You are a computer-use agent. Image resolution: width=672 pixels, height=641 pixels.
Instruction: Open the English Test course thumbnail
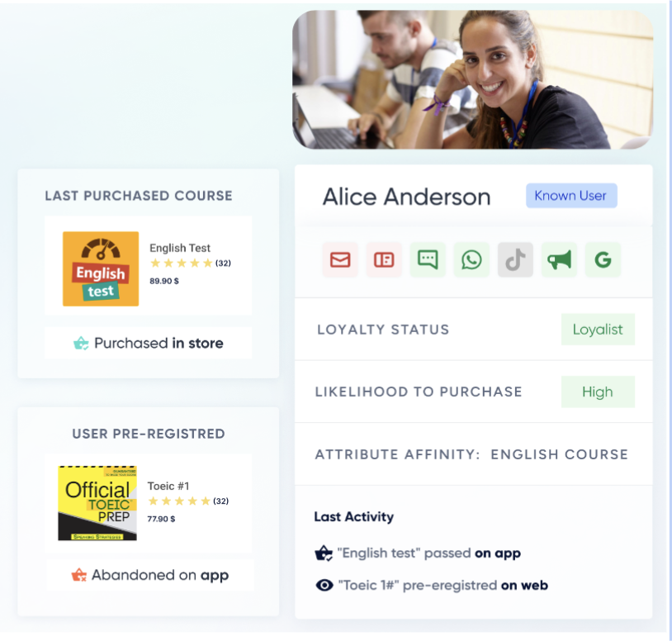pyautogui.click(x=101, y=268)
